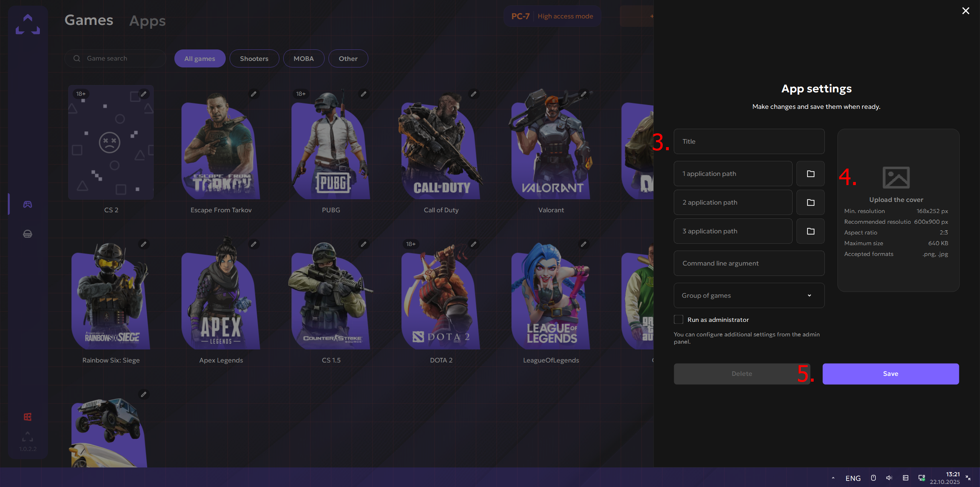Edit the Rainbow Six: Siege card
This screenshot has width=980, height=487.
(143, 244)
